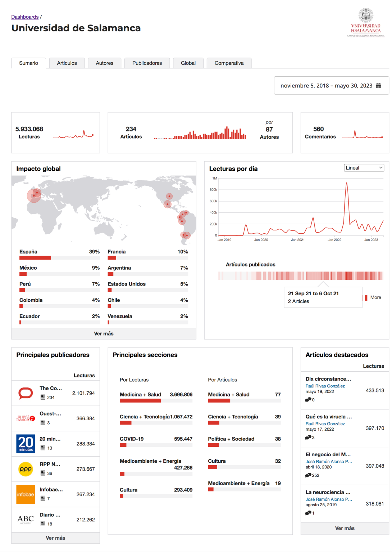The image size is (392, 552).
Task: Open the Autores tab
Action: coord(105,63)
